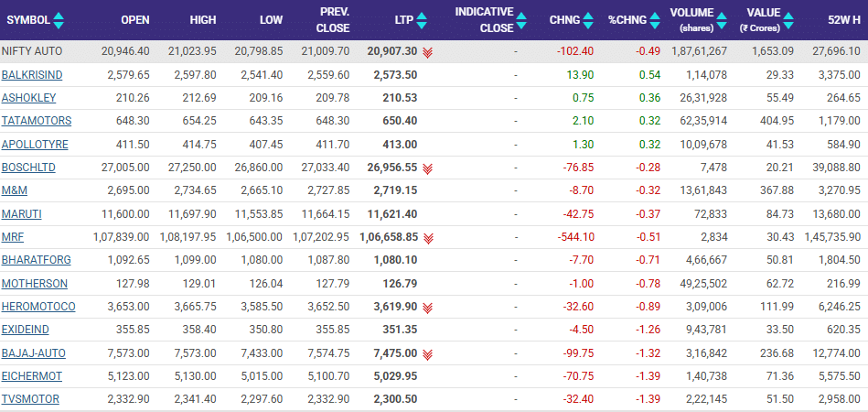Select BHARATFORG low value 1,080.00
Image resolution: width=868 pixels, height=412 pixels.
tap(262, 260)
